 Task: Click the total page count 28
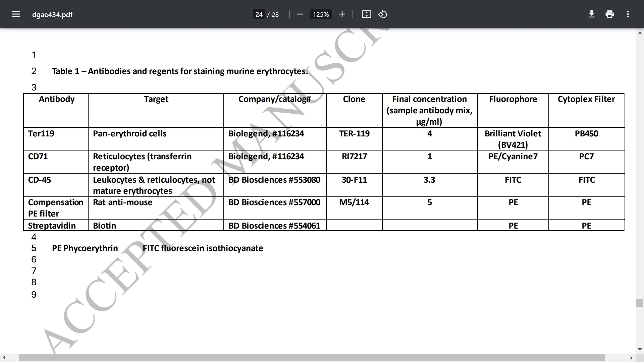275,14
